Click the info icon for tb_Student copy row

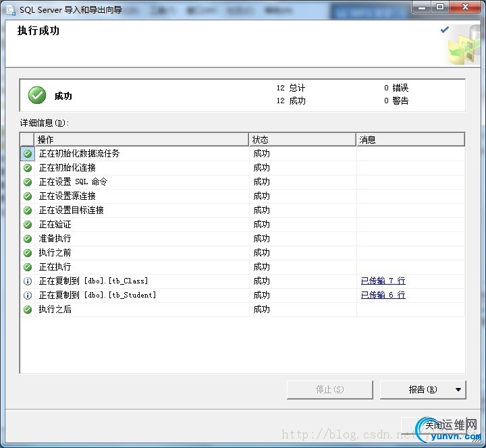click(x=28, y=296)
